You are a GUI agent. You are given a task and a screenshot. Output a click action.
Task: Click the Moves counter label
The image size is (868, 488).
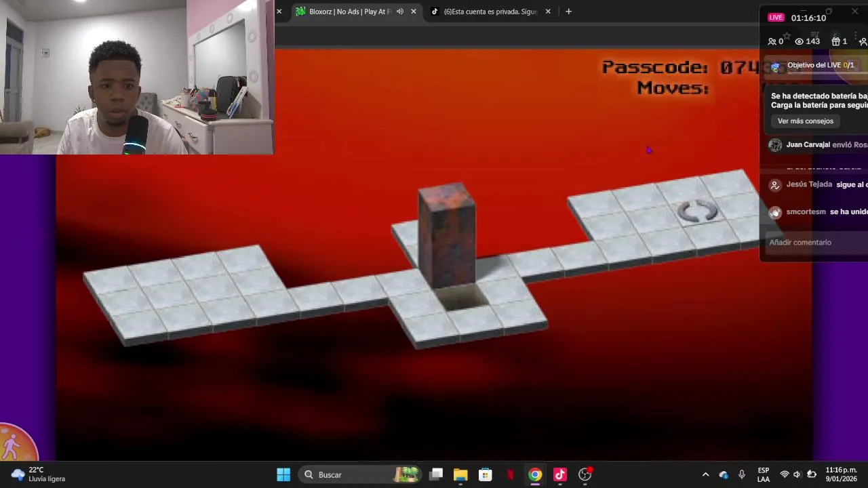(x=673, y=87)
